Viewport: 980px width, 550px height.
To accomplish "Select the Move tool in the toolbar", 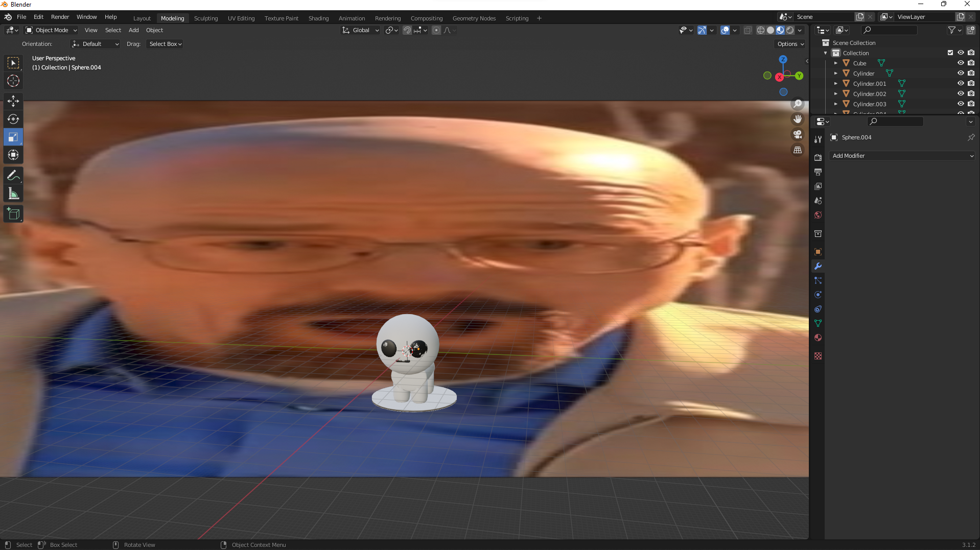I will coord(13,101).
